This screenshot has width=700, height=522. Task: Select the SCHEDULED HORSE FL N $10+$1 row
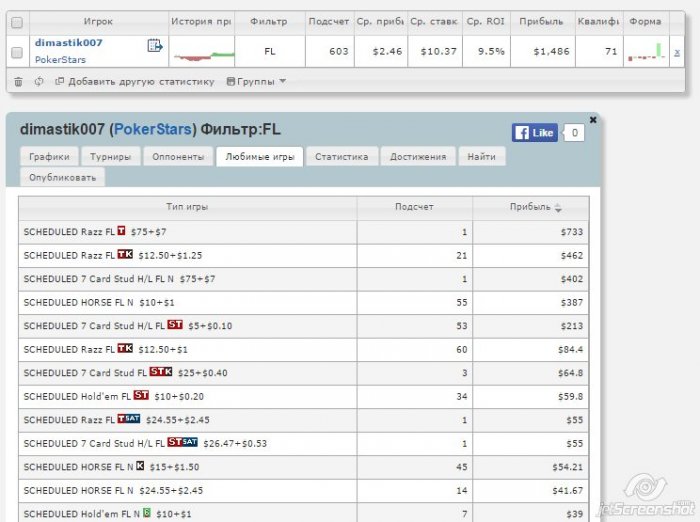[304, 303]
